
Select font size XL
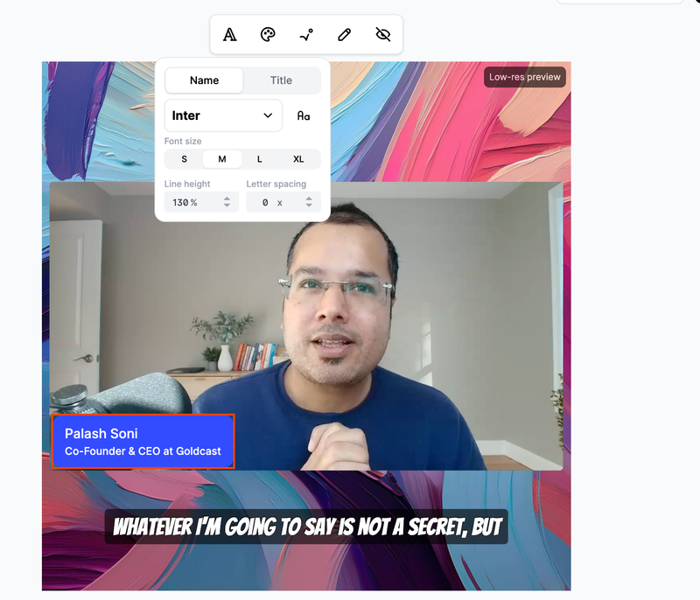(x=298, y=159)
